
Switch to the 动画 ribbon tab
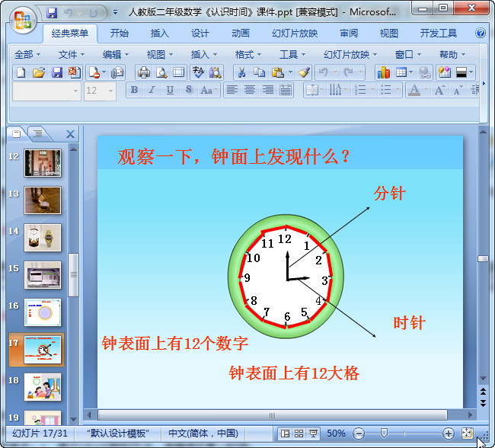point(241,34)
